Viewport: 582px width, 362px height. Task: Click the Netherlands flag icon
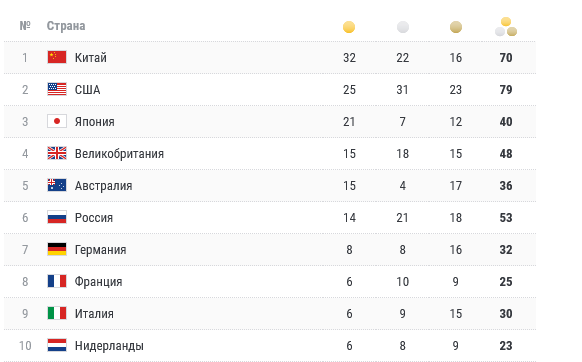[x=57, y=345]
